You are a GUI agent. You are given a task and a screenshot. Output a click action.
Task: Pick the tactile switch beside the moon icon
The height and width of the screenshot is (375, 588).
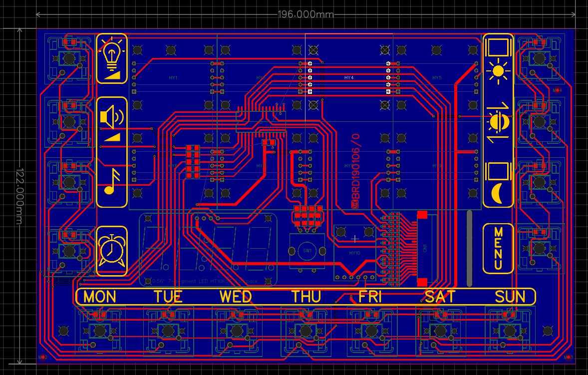point(539,183)
